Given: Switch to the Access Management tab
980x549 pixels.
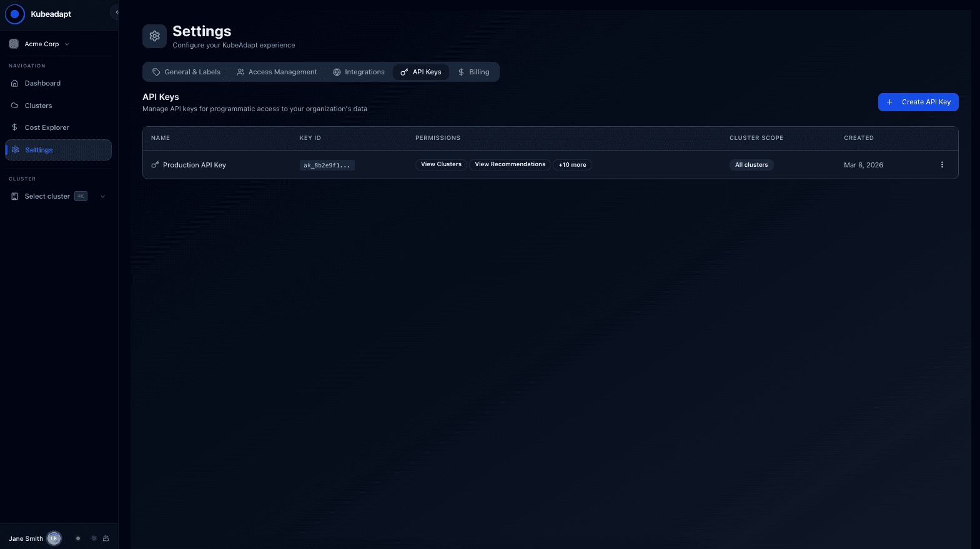Looking at the screenshot, I should tap(277, 72).
